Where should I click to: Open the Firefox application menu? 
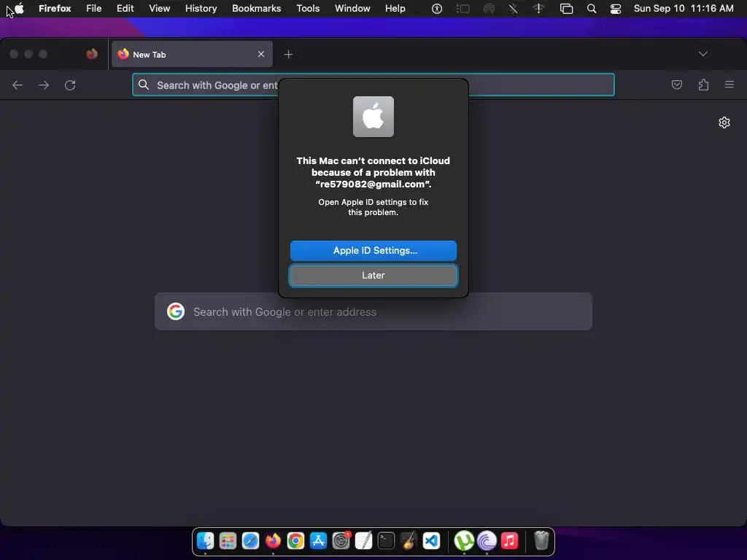55,9
